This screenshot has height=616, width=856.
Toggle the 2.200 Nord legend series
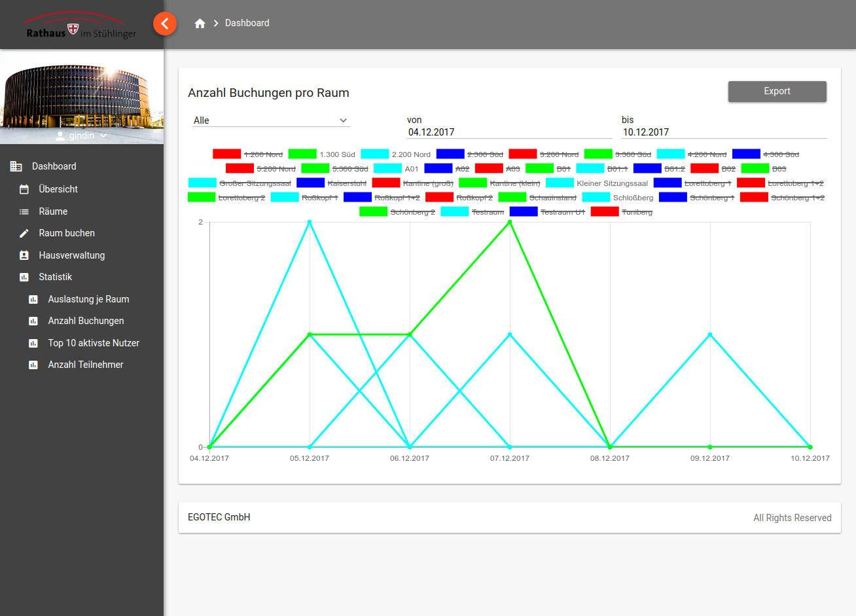click(396, 154)
